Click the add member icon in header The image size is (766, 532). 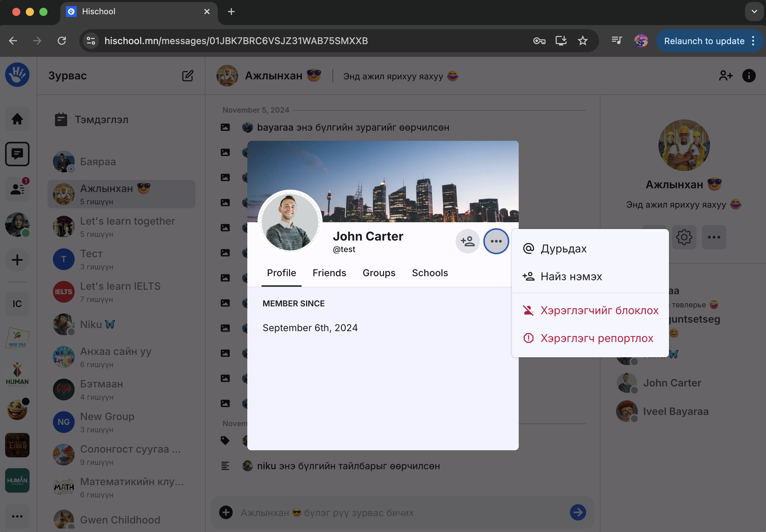pos(726,76)
